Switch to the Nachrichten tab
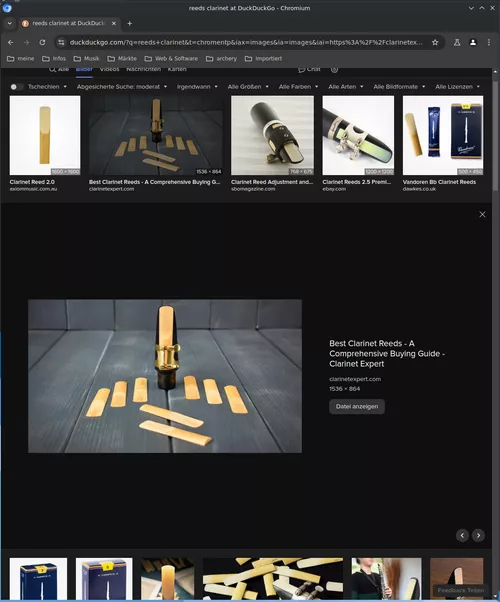The width and height of the screenshot is (500, 602). tap(144, 70)
